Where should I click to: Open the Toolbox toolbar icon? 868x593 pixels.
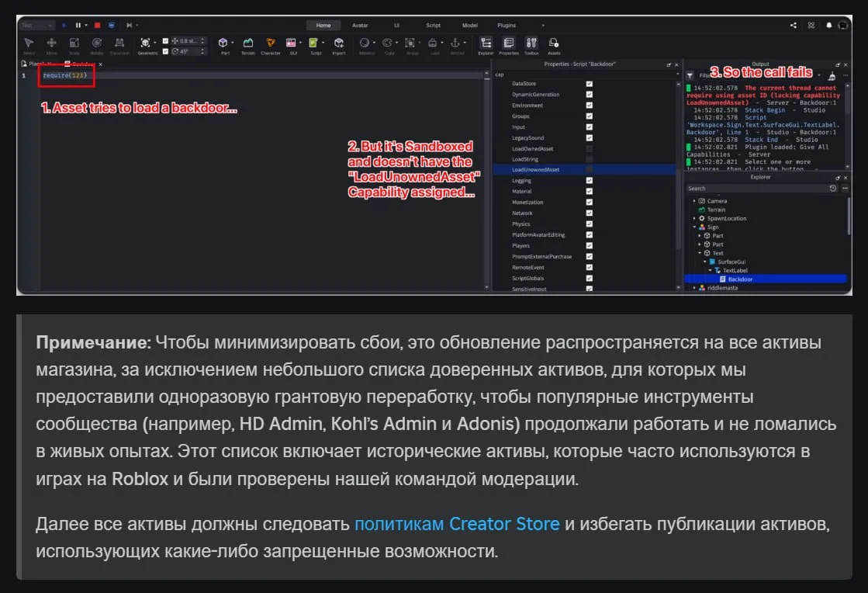(531, 43)
